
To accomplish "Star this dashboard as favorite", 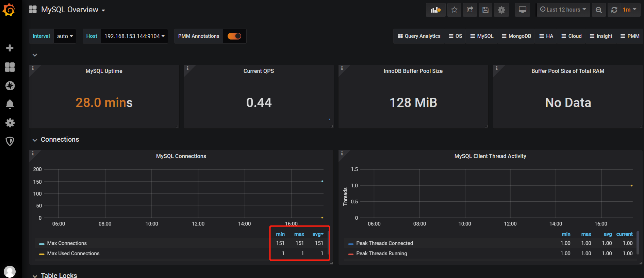I will [454, 10].
